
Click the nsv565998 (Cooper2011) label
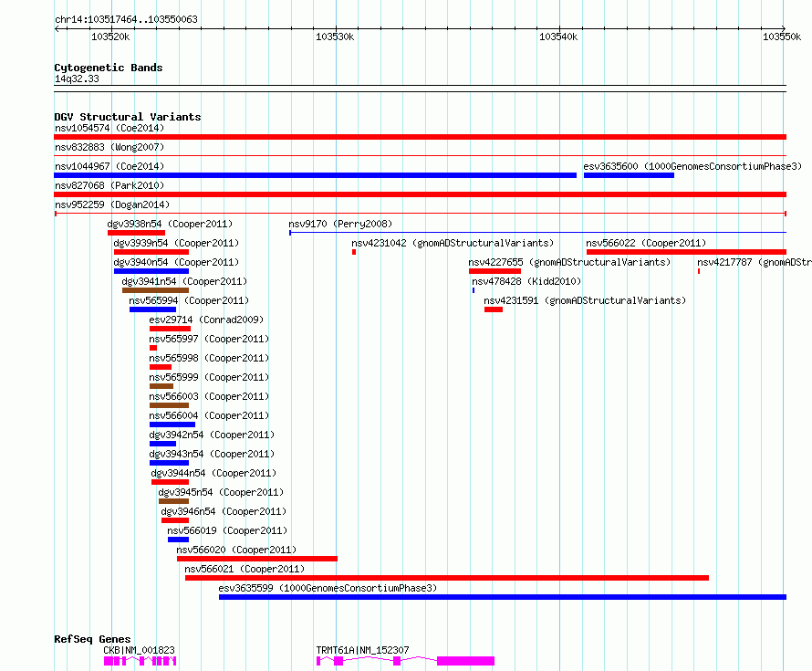[209, 358]
